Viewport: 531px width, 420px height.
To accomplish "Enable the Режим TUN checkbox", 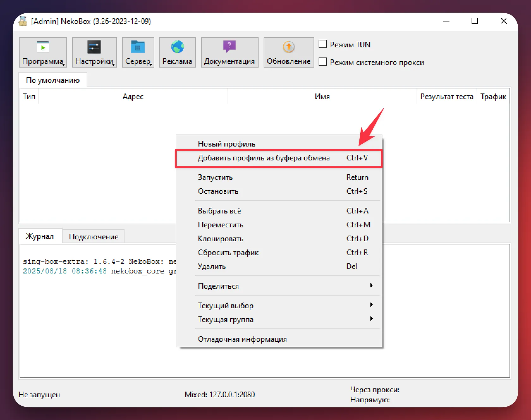I will tap(323, 44).
